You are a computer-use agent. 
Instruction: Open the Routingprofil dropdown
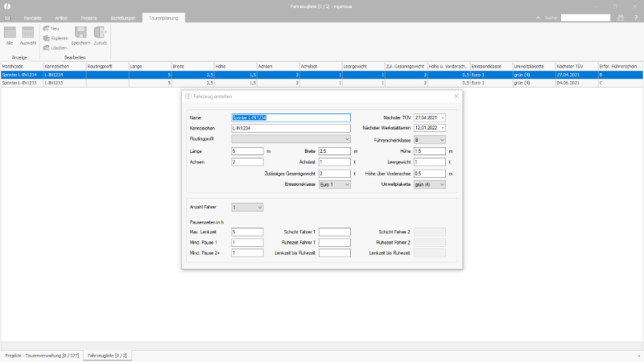pos(291,139)
